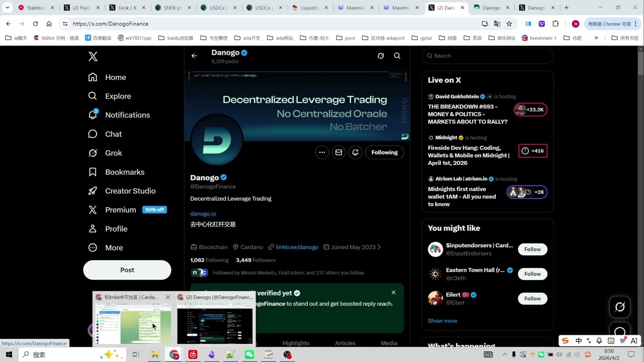Image resolution: width=644 pixels, height=362 pixels.
Task: Open gptai bookmark folder
Action: 422,38
